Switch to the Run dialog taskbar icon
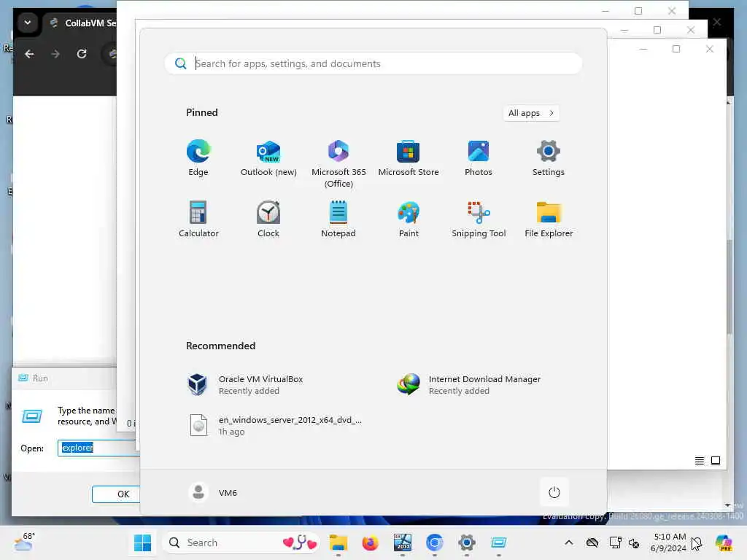The height and width of the screenshot is (560, 747). click(x=499, y=542)
